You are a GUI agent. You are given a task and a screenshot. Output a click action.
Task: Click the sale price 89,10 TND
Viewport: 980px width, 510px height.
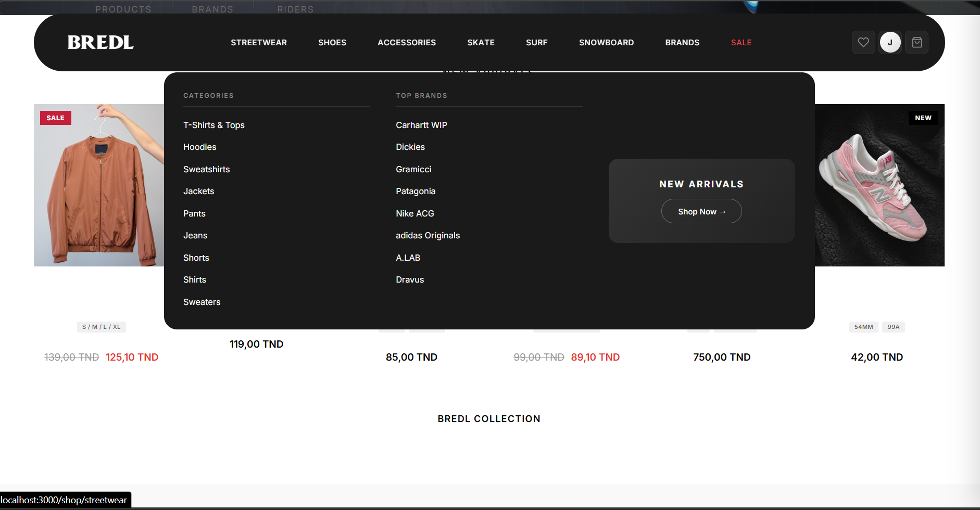pyautogui.click(x=595, y=358)
